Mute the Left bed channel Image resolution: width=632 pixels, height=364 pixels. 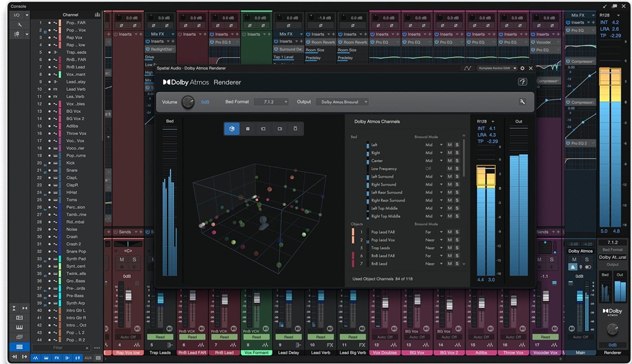coord(449,145)
